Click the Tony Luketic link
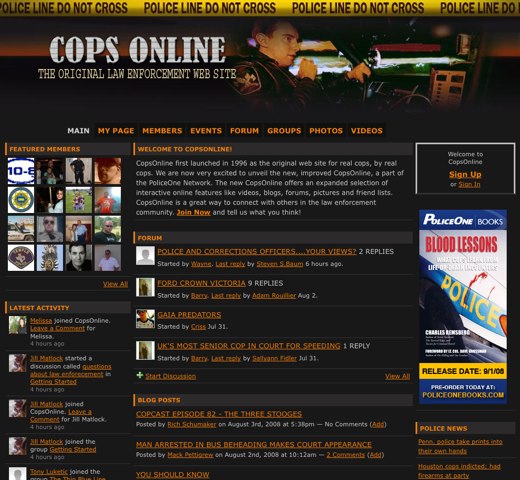This screenshot has height=480, width=520. (x=49, y=472)
